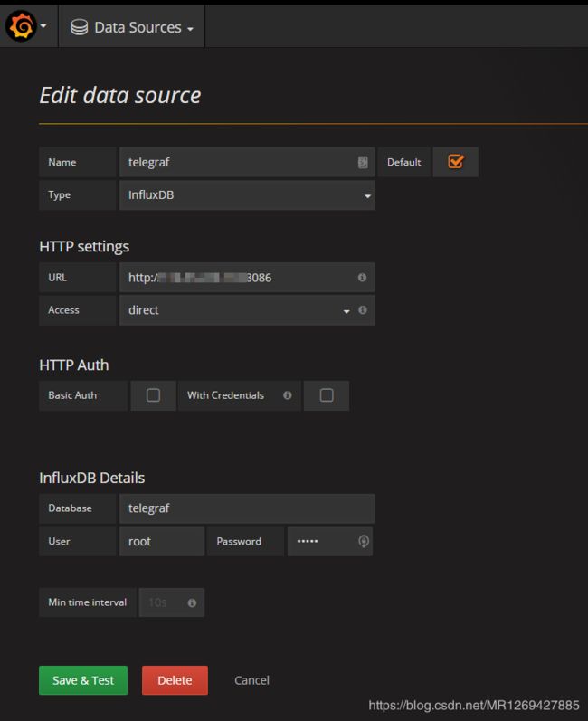The width and height of the screenshot is (588, 721).
Task: Click the InfluxDB Details heading
Action: point(92,478)
